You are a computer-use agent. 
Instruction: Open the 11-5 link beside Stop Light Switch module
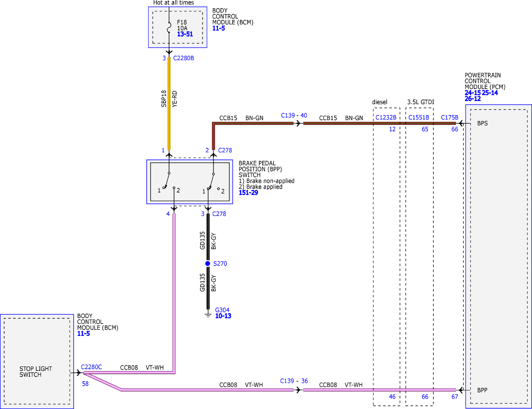[x=83, y=334]
